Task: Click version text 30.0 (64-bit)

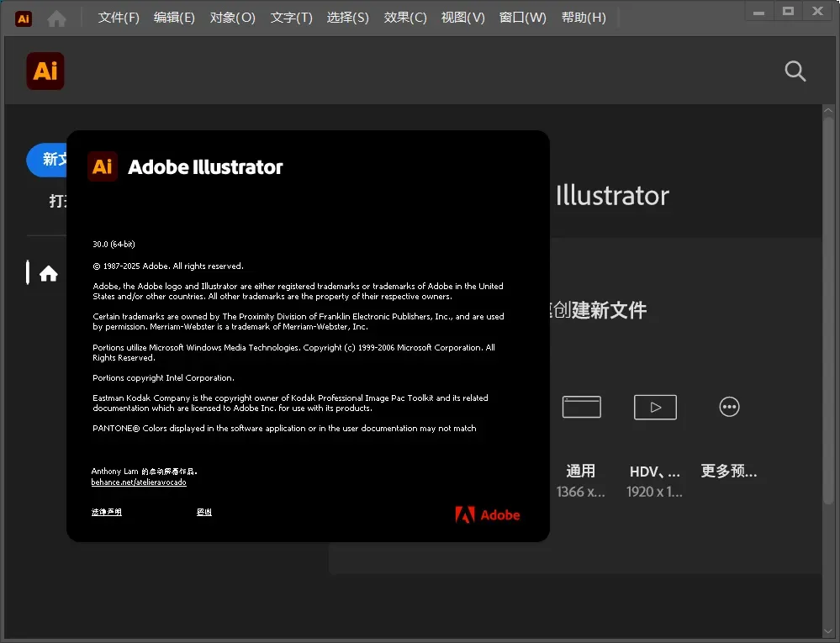Action: [x=114, y=244]
